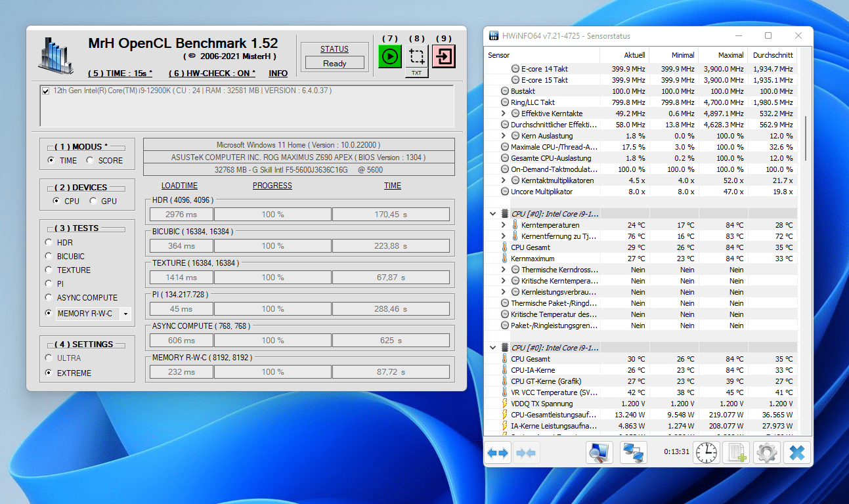Click the blue X close-sensors icon
Screen dimensions: 849x504
pos(796,453)
